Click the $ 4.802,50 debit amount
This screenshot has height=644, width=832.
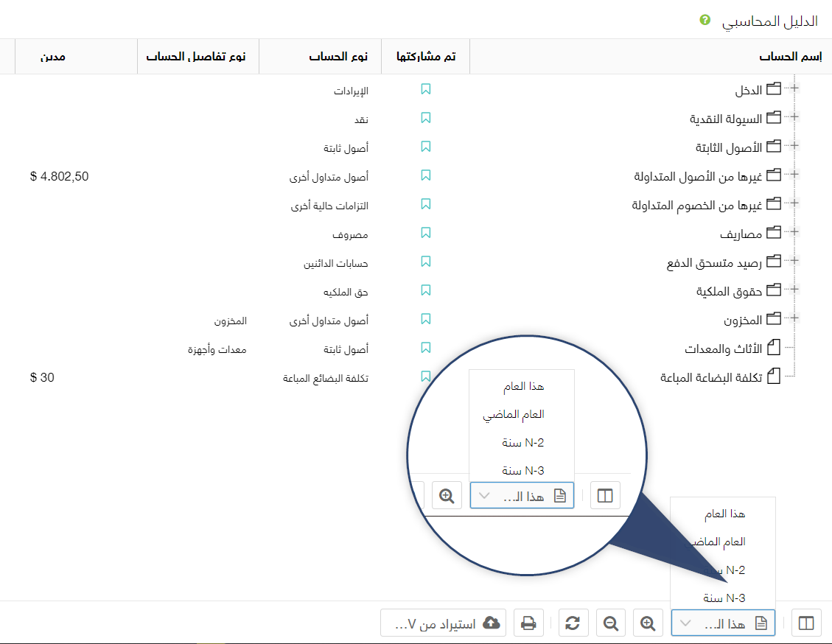tap(60, 176)
